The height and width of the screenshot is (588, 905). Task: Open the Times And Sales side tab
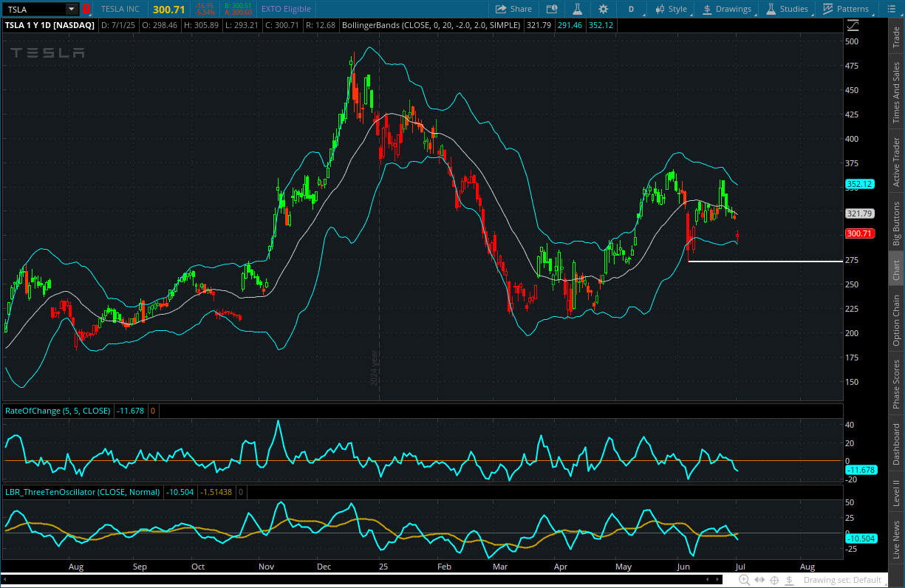click(x=896, y=92)
